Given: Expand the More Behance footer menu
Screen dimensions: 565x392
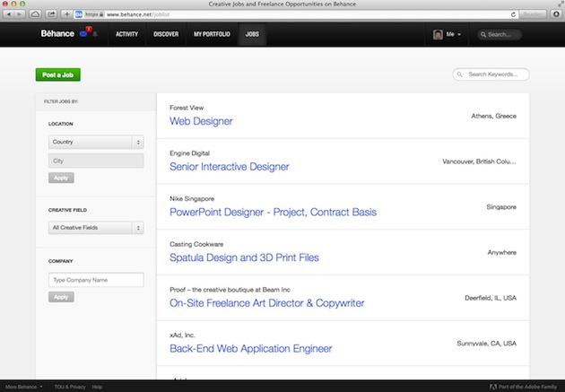Looking at the screenshot, I should click(x=24, y=387).
